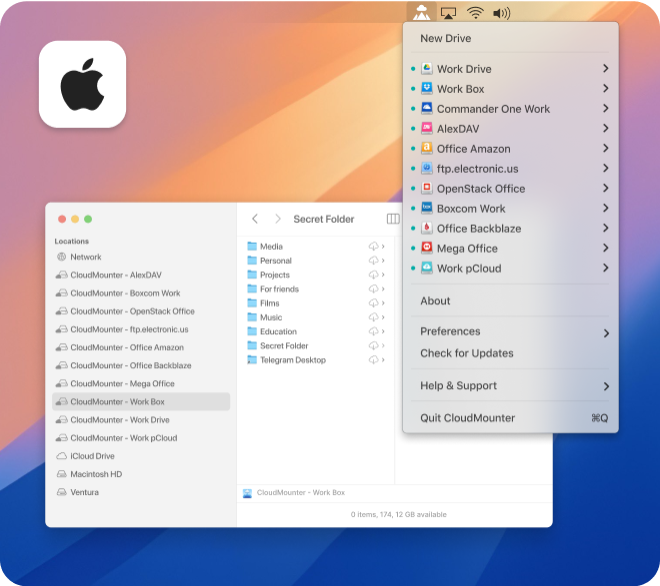Expand the Mega Office submenu arrow

(605, 248)
